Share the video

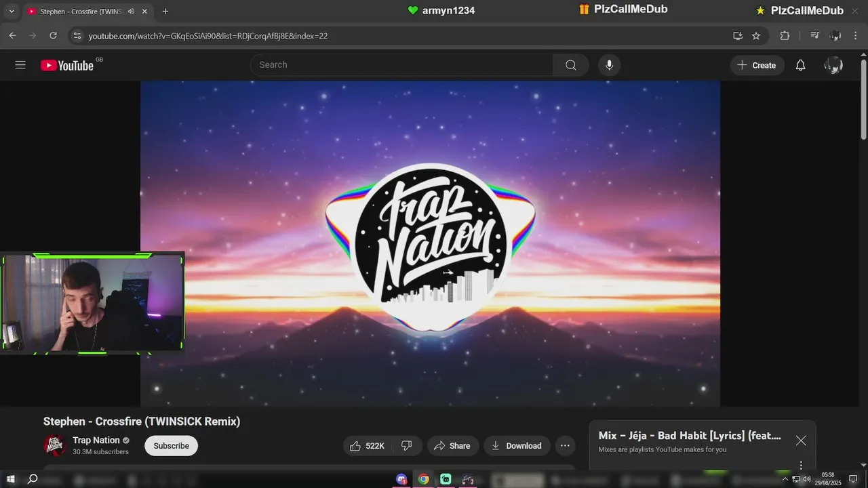452,445
